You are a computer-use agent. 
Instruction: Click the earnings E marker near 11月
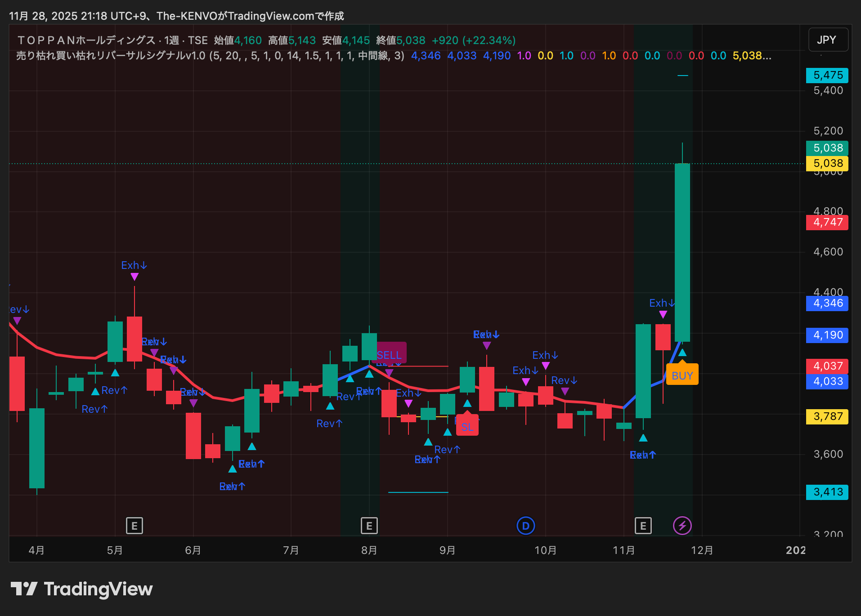(643, 526)
